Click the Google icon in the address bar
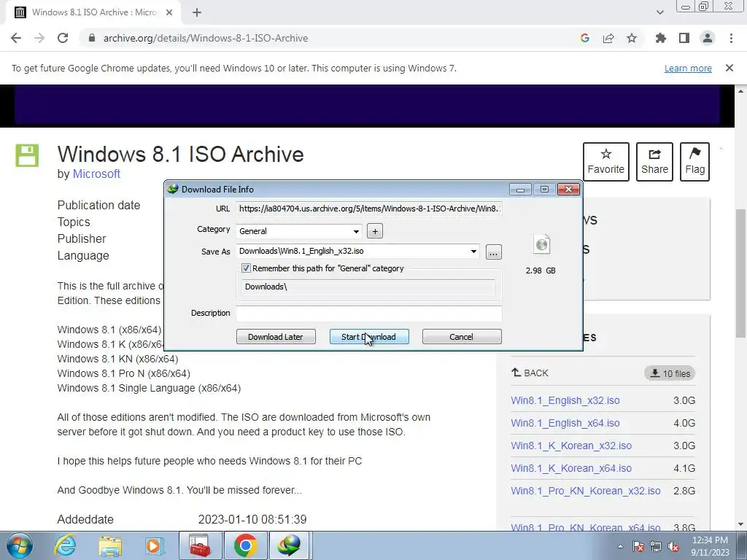Image resolution: width=747 pixels, height=560 pixels. point(584,38)
